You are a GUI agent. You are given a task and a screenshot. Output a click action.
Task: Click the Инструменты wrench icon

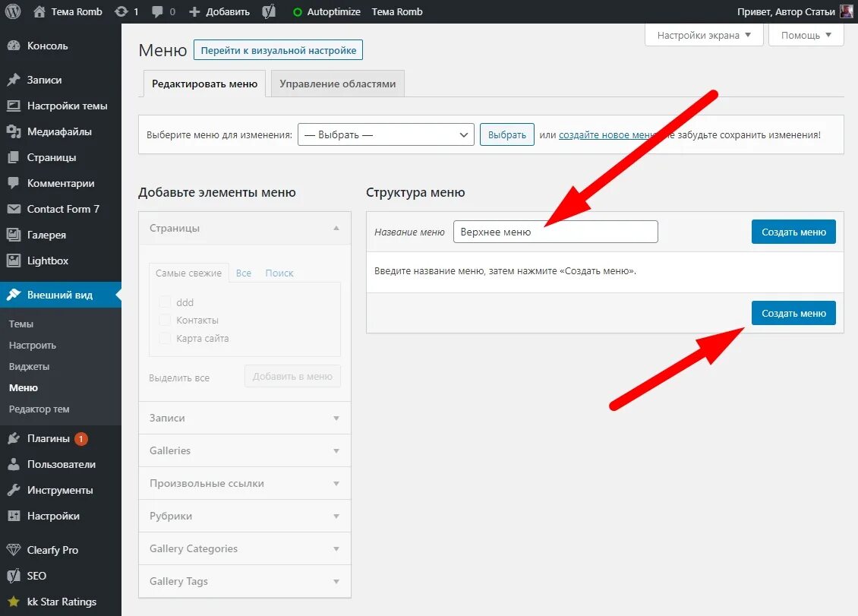(14, 490)
